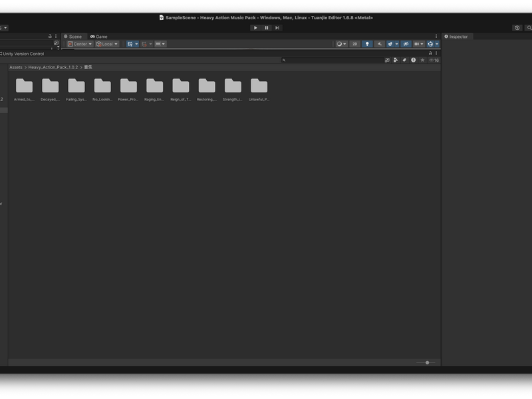Viewport: 532px width, 399px height.
Task: Select the Raging_En... folder
Action: [154, 89]
